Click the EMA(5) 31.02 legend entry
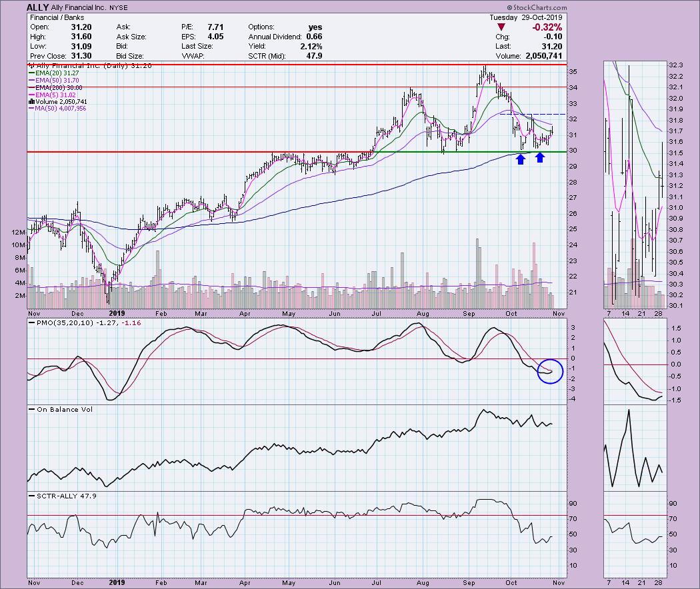 pos(52,95)
